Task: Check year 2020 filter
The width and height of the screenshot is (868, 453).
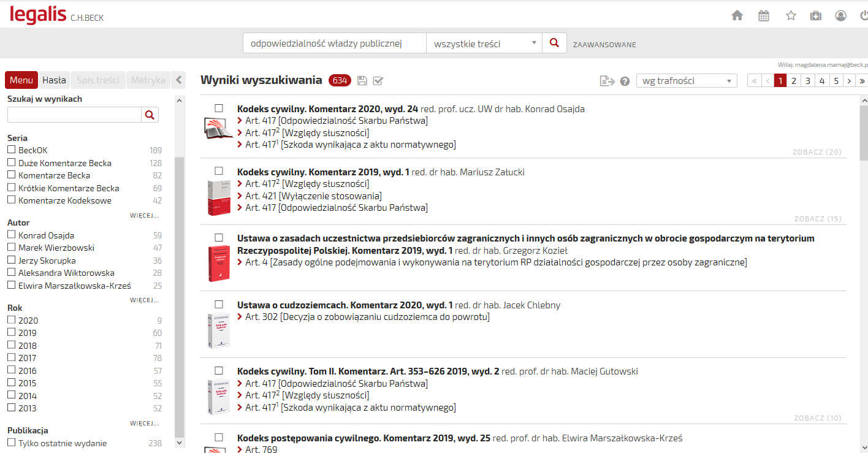Action: (x=11, y=320)
